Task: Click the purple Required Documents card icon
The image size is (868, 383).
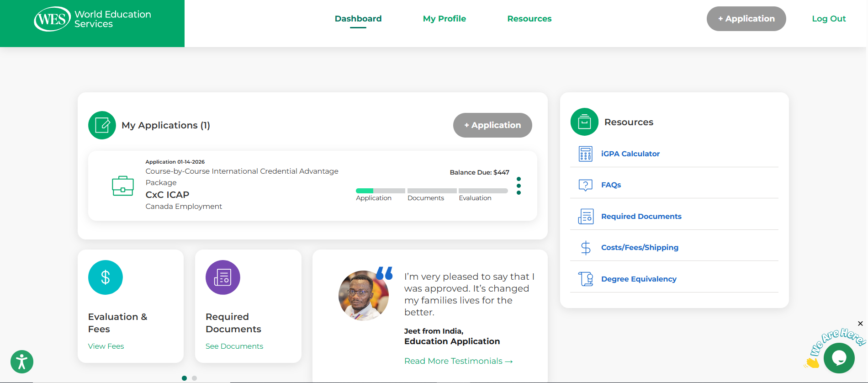Action: [x=223, y=277]
